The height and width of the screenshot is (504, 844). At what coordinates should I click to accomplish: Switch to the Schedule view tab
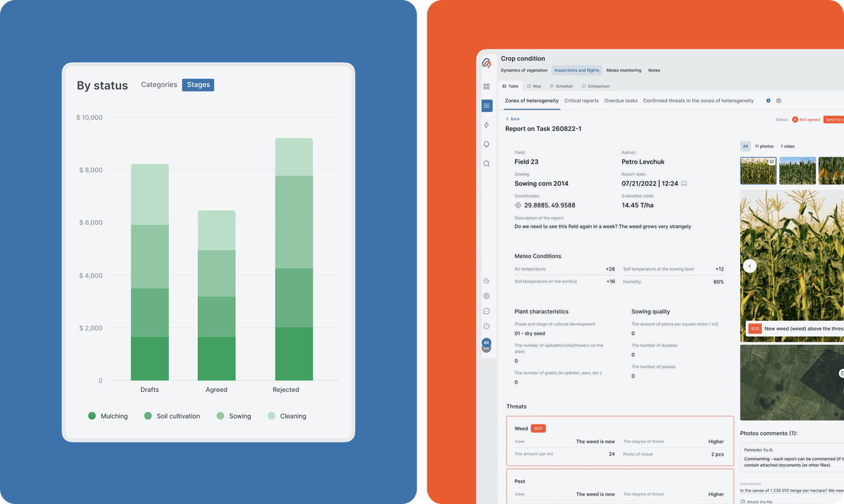[561, 86]
